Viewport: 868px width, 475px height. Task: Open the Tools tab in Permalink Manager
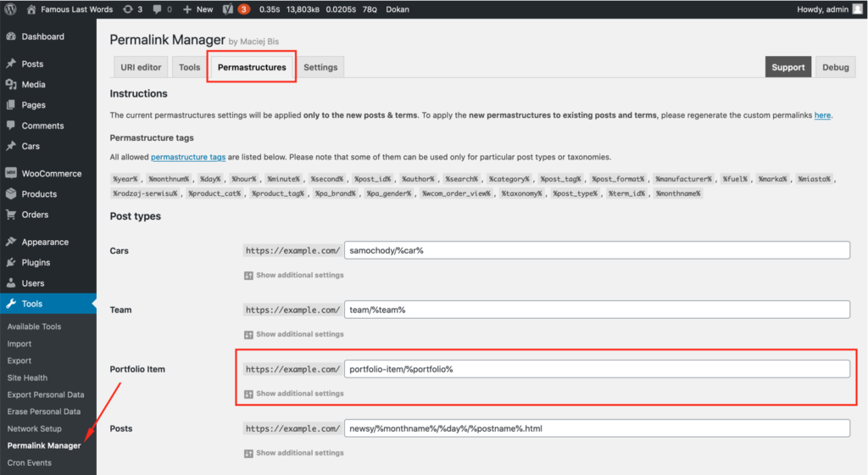[189, 67]
